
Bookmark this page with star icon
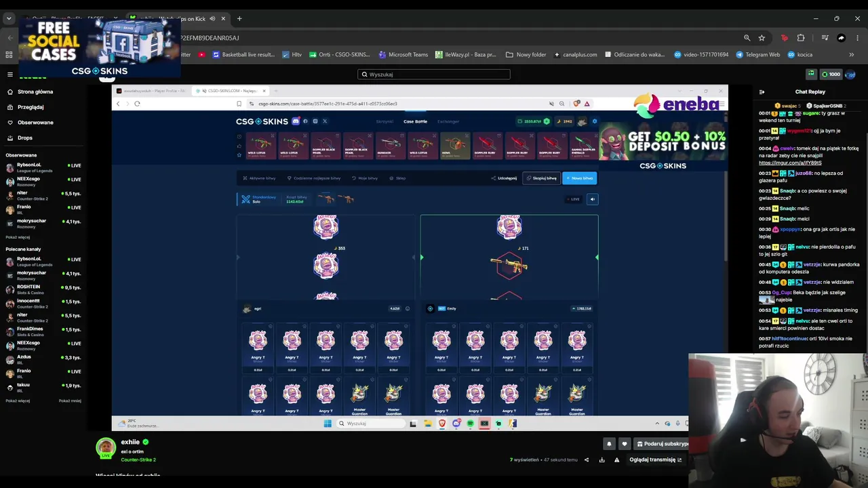(762, 38)
